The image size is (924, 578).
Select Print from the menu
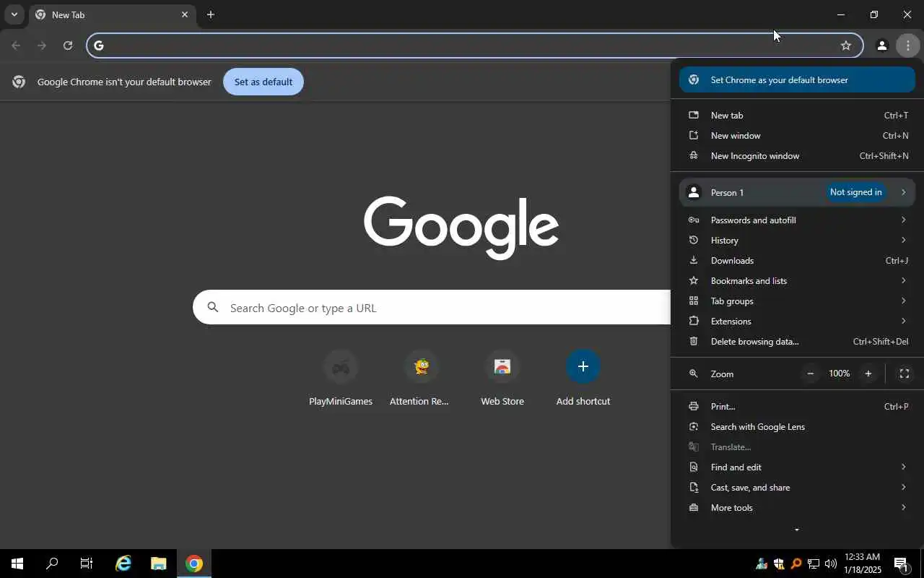click(797, 406)
